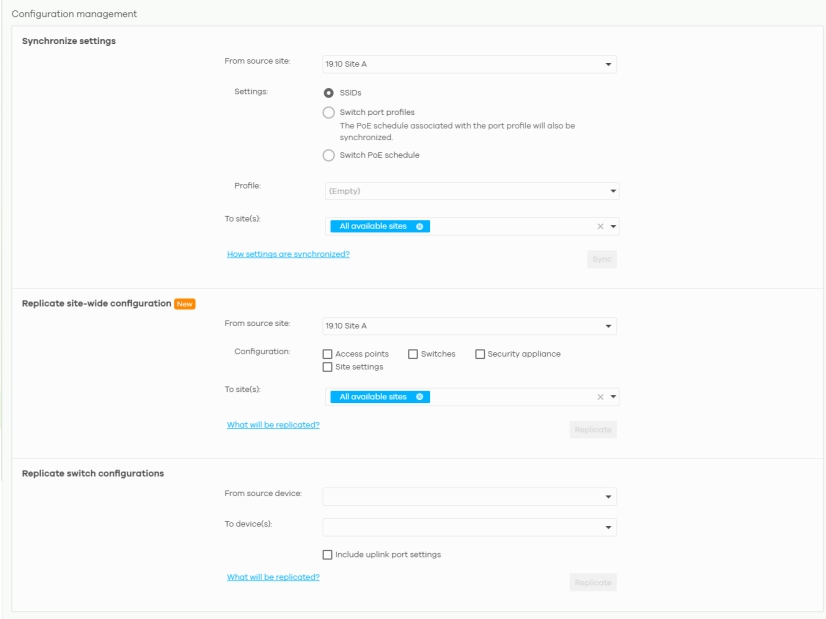Clear the Replicate site-wide To site(s) field with X
826x619 pixels.
[x=600, y=397]
